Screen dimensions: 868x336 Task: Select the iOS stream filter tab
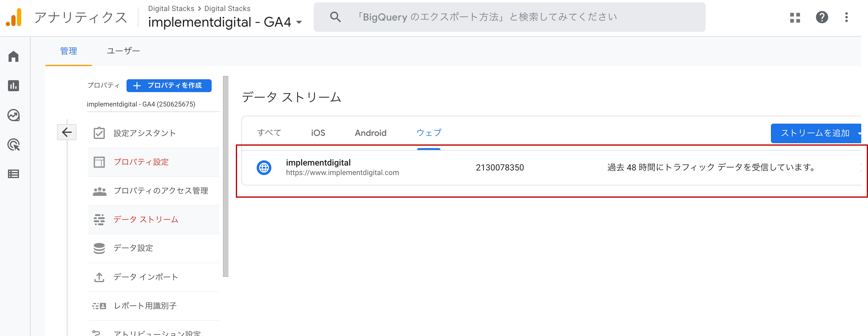click(318, 133)
